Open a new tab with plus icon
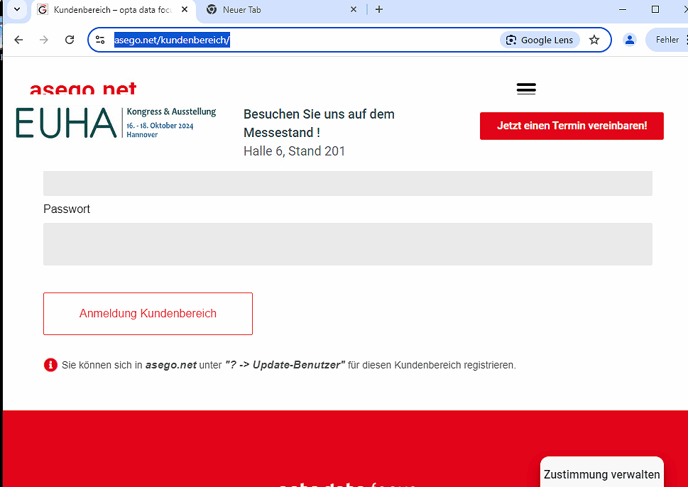 379,9
